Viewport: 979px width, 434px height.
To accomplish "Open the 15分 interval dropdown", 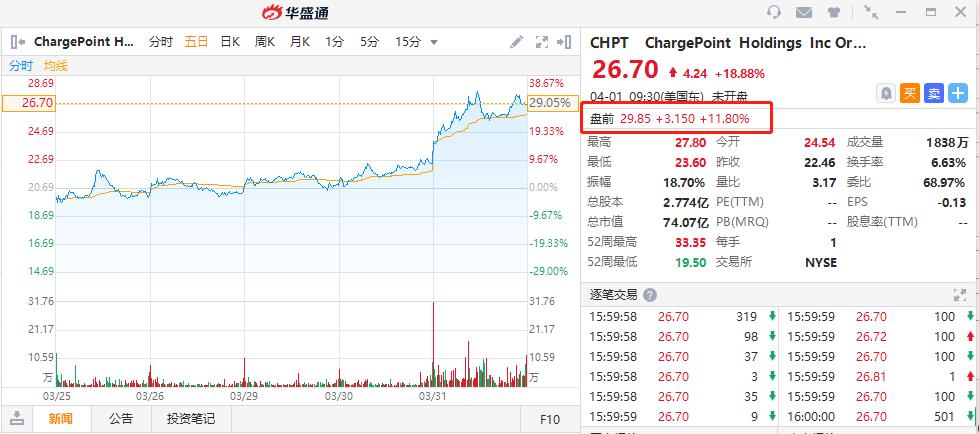I will pos(416,42).
